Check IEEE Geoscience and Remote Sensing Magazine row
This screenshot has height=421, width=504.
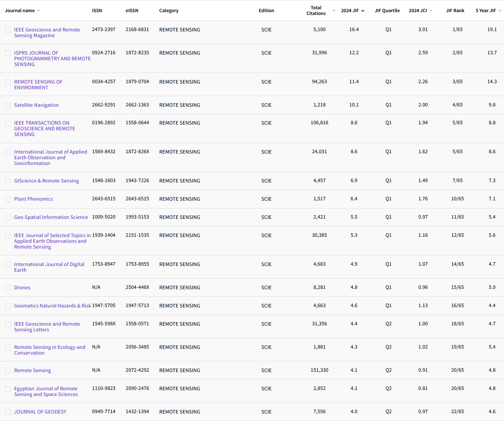[x=8, y=30]
